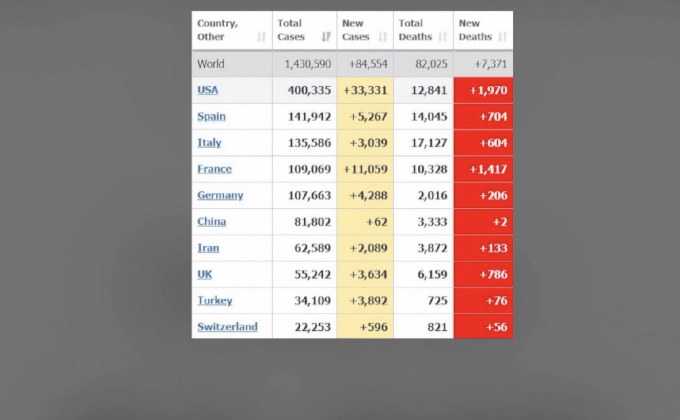Sort Total Deaths column arrows icon
This screenshot has width=680, height=420.
point(442,37)
